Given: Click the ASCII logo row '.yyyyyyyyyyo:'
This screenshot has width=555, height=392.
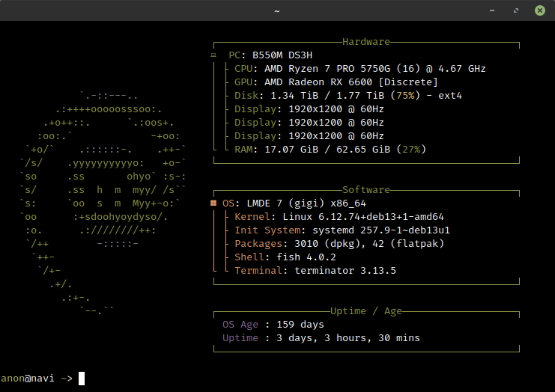Looking at the screenshot, I should pyautogui.click(x=106, y=163).
